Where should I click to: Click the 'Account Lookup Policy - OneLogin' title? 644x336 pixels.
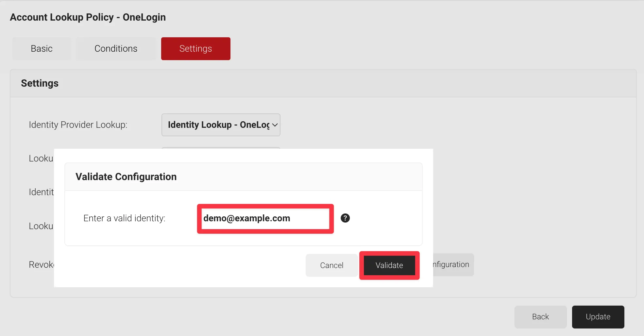(x=88, y=17)
